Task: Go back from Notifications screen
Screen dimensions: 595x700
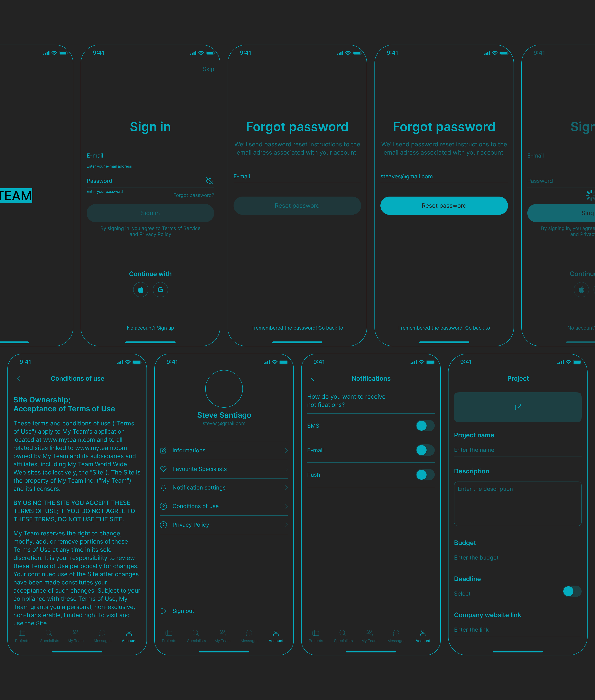Action: click(x=312, y=378)
